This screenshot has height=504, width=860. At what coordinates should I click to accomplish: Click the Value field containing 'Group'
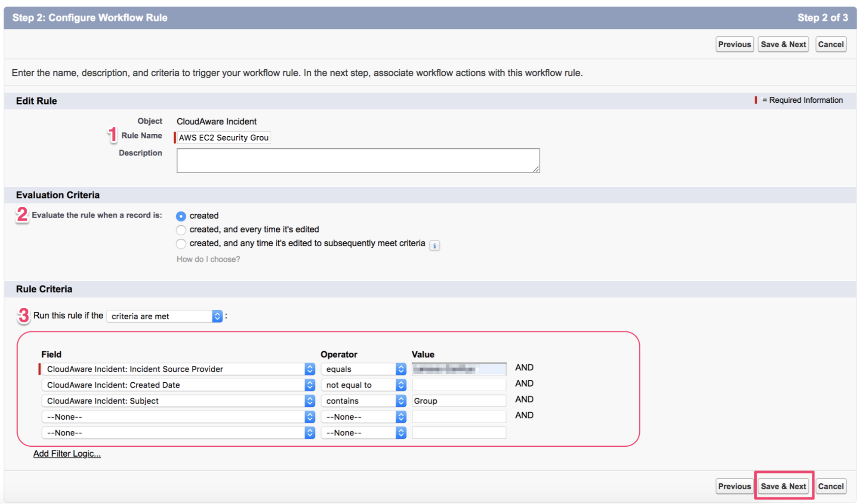459,401
